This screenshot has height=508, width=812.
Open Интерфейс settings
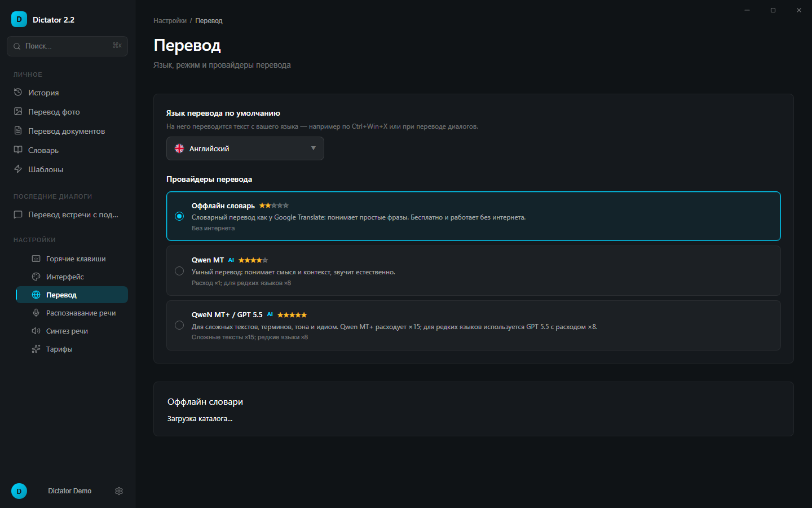72,277
